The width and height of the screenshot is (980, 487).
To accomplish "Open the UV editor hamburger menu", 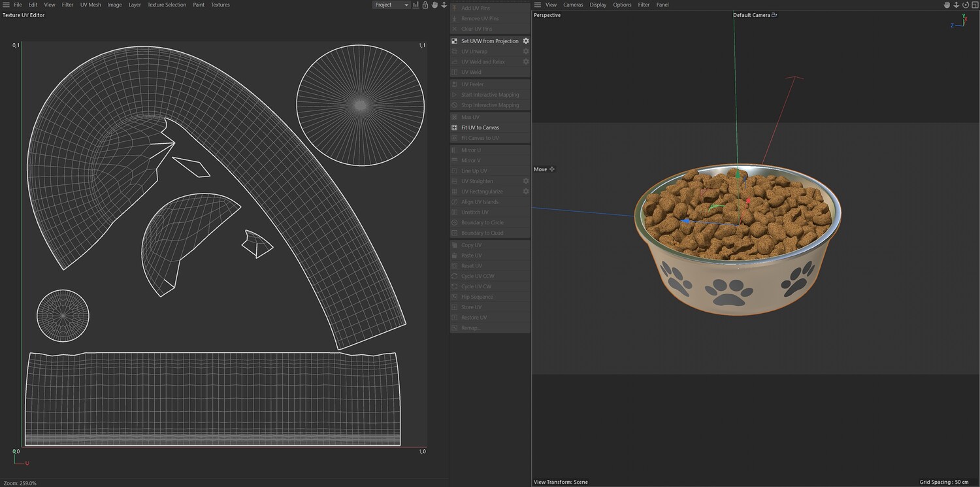I will pyautogui.click(x=6, y=5).
